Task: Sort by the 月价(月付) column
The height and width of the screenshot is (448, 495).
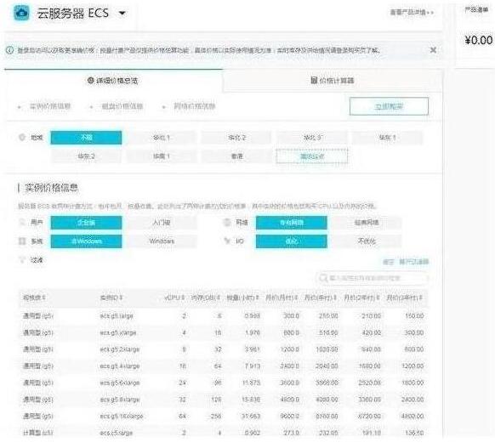Action: click(x=282, y=298)
